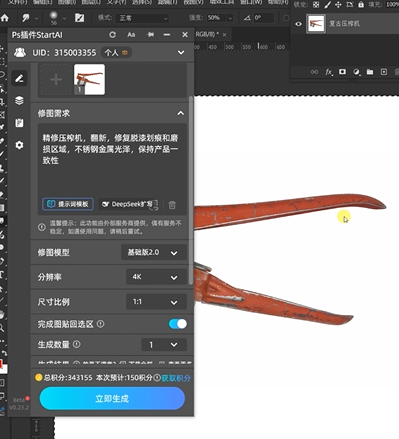The height and width of the screenshot is (439, 399).
Task: Click the gold coin icon beside 总积分
Action: click(x=39, y=378)
